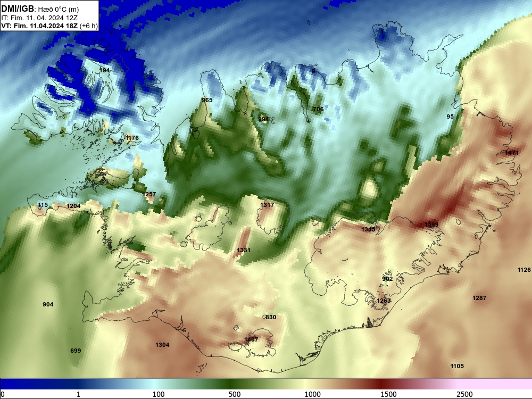Click the 1304 value on the map
The height and width of the screenshot is (399, 532).
pyautogui.click(x=162, y=345)
